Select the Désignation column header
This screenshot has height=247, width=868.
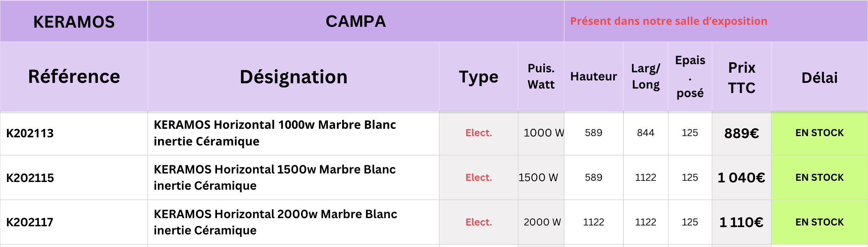(x=293, y=77)
